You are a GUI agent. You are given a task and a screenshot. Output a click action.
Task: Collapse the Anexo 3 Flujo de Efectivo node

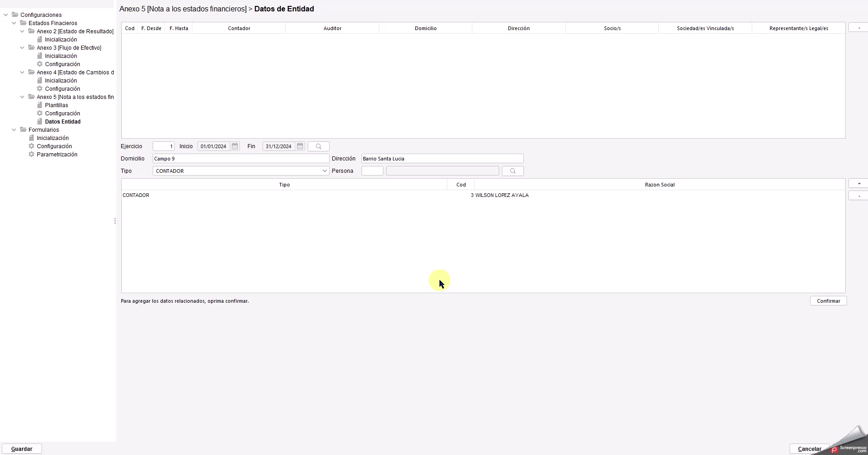tap(22, 48)
